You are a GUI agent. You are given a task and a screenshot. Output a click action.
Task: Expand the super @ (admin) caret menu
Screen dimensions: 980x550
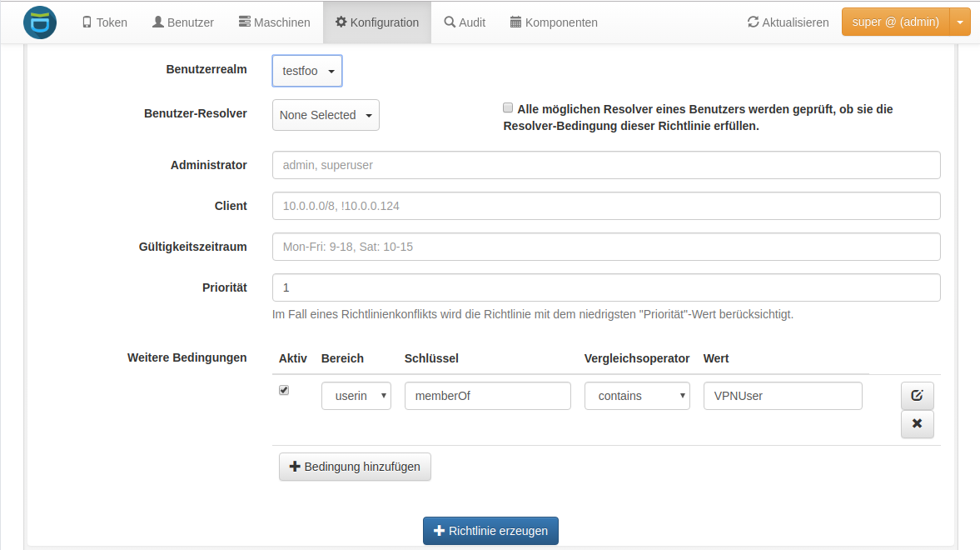coord(960,22)
